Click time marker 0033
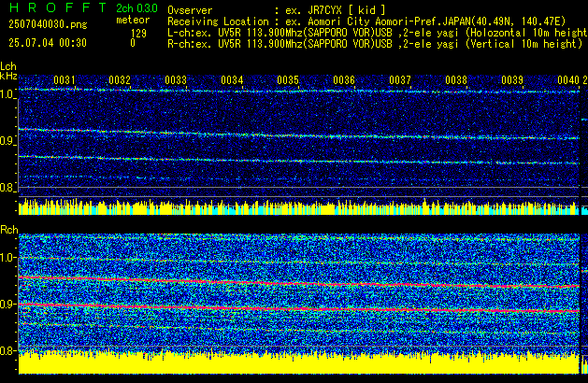 click(x=176, y=80)
